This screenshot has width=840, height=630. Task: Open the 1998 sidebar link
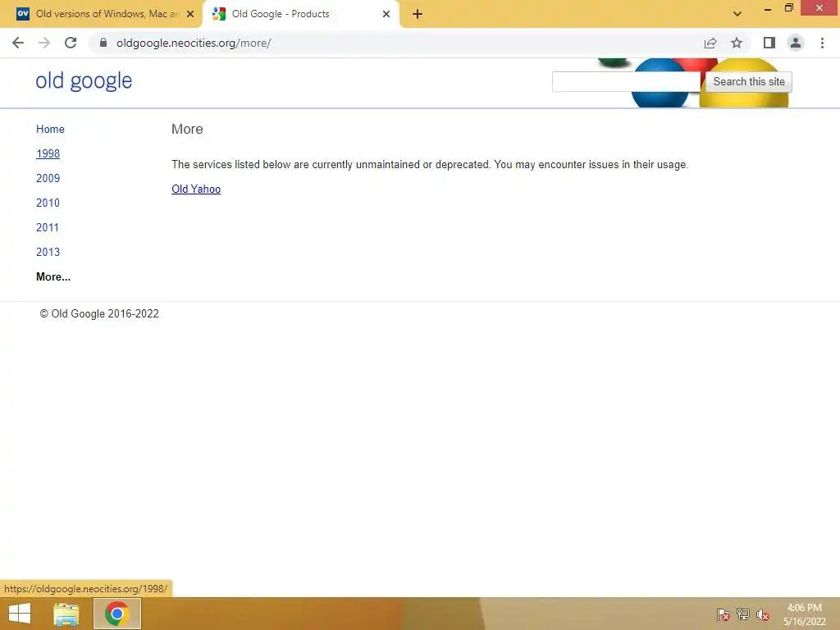click(x=48, y=153)
